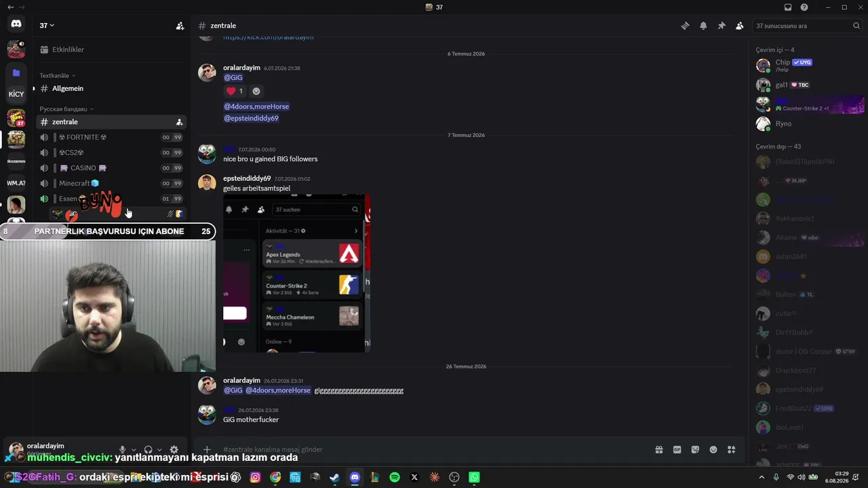Collapse the Русская бандаяи category

(66, 109)
